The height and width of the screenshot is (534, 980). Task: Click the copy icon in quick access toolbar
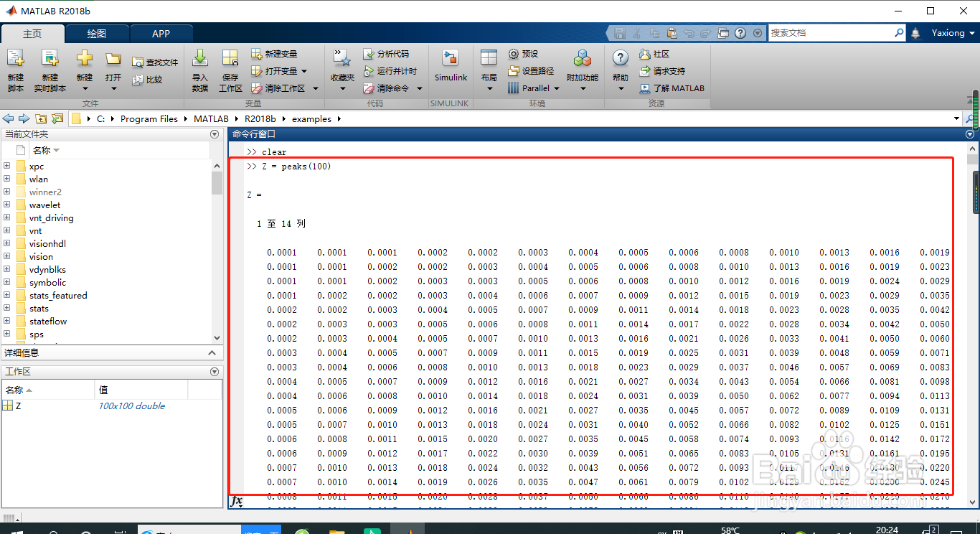pos(655,33)
